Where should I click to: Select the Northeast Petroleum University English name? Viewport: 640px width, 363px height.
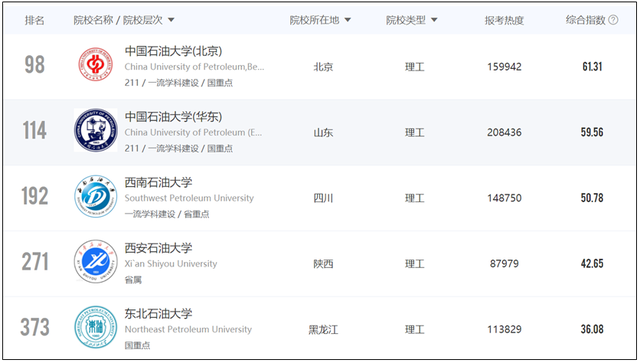pyautogui.click(x=188, y=329)
